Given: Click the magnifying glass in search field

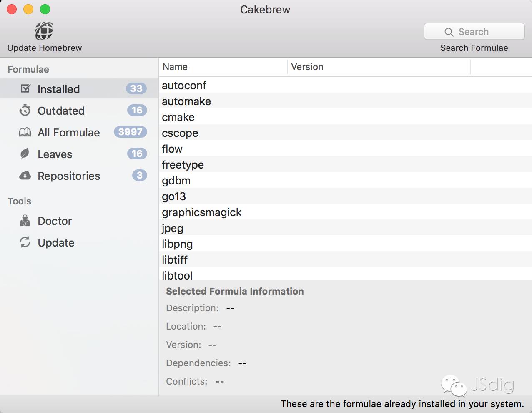Looking at the screenshot, I should point(449,32).
